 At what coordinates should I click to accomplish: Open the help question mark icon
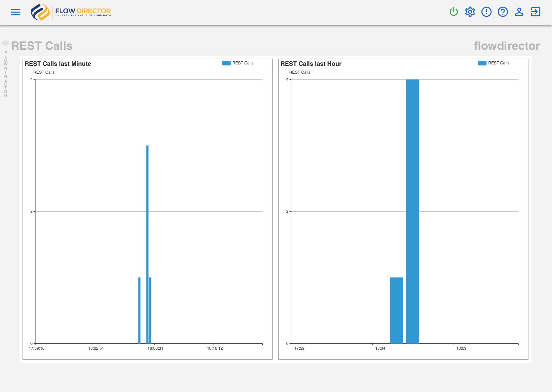point(503,12)
